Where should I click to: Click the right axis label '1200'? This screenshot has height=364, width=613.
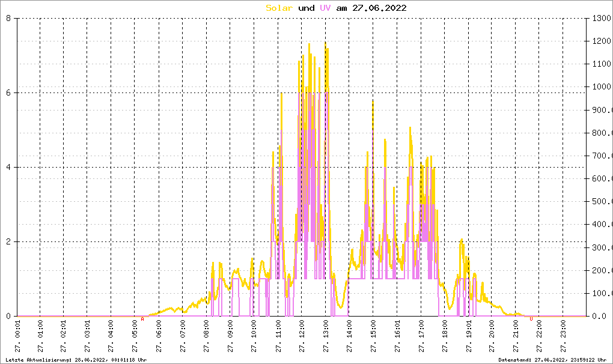601,41
